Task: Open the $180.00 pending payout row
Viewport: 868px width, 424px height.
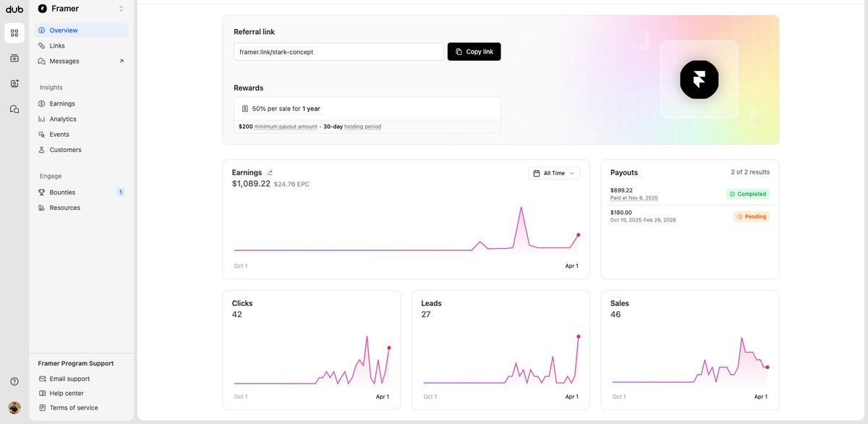Action: [x=690, y=216]
